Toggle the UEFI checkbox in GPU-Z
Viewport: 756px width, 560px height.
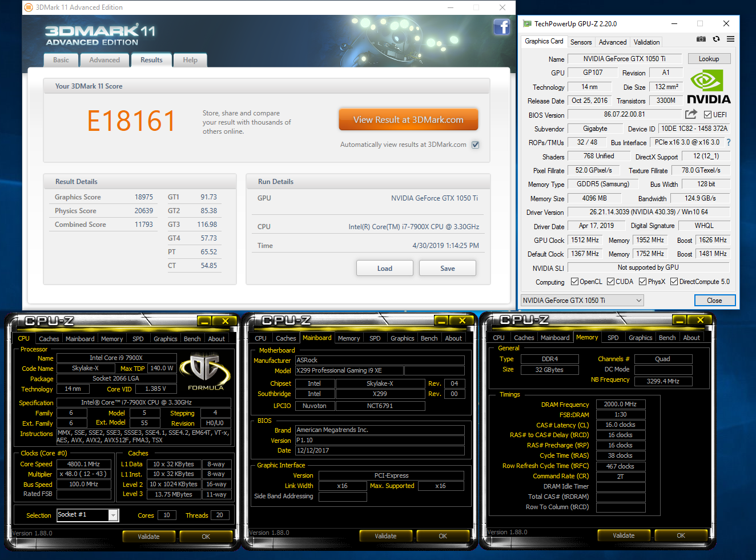[x=707, y=115]
